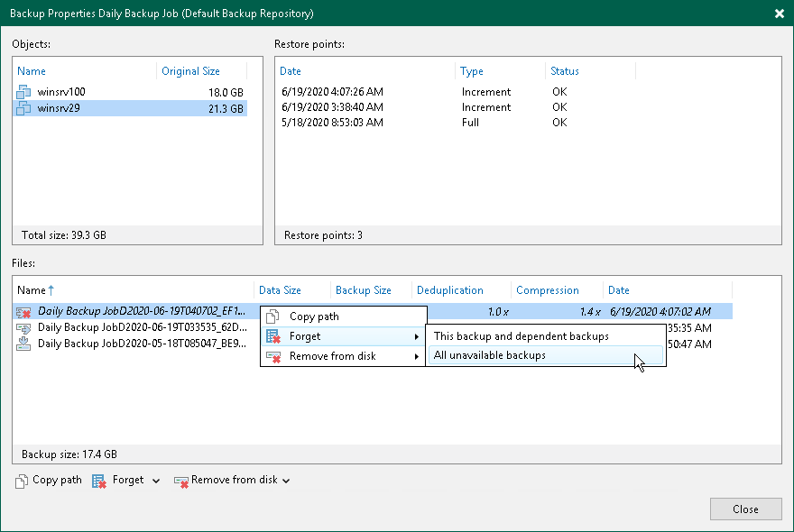794x532 pixels.
Task: Click the Forget icon in the bottom toolbar
Action: (98, 481)
